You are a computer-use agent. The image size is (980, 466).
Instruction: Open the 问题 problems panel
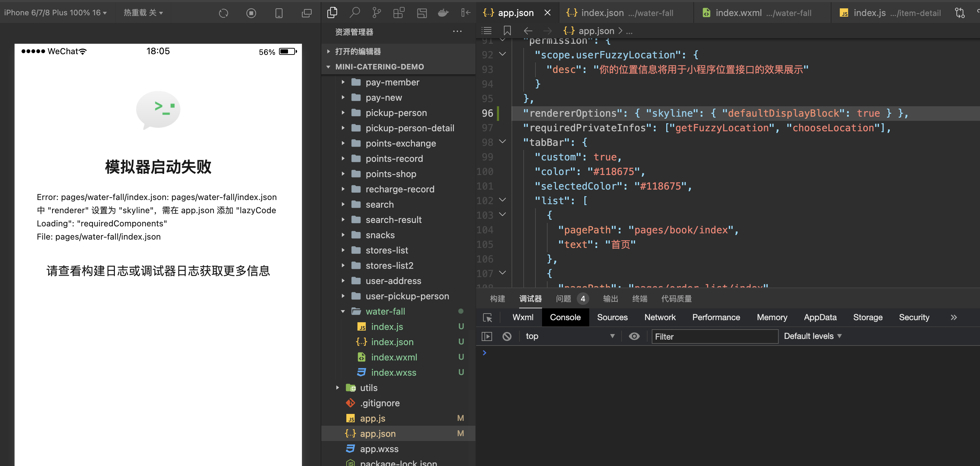563,299
